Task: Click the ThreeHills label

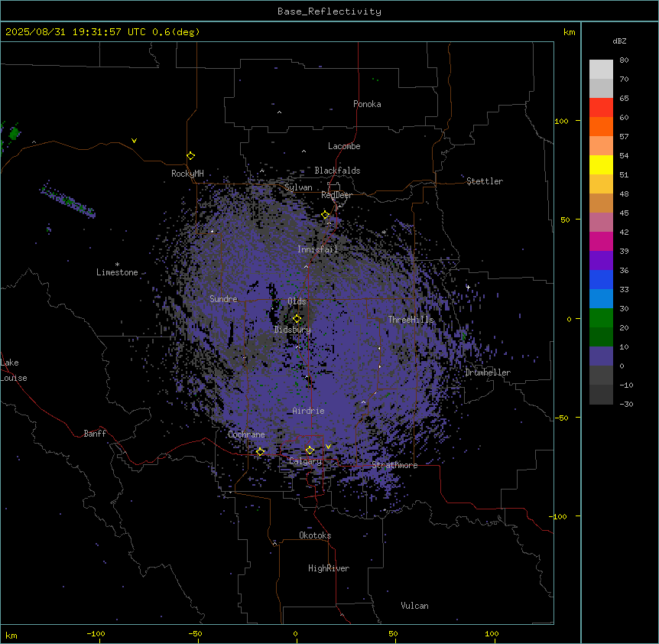Action: pos(411,320)
